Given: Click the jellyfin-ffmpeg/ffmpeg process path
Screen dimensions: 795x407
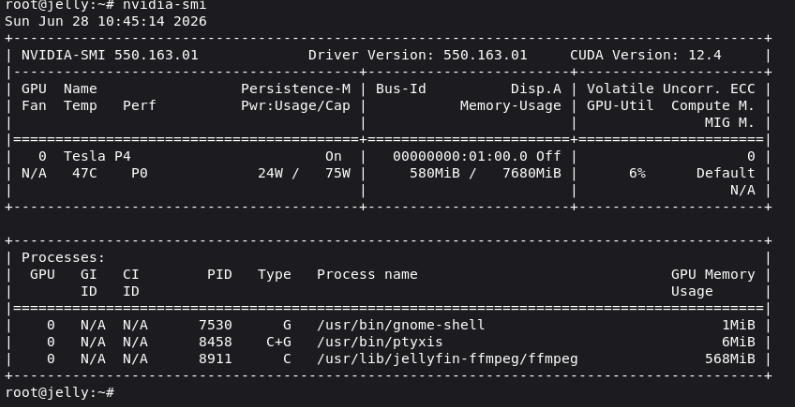Looking at the screenshot, I should click(447, 359).
